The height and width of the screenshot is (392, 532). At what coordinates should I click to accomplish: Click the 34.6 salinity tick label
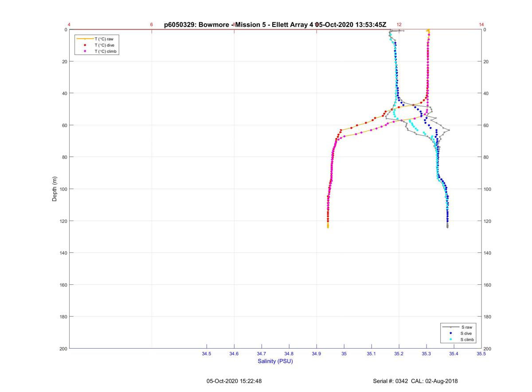pyautogui.click(x=234, y=353)
